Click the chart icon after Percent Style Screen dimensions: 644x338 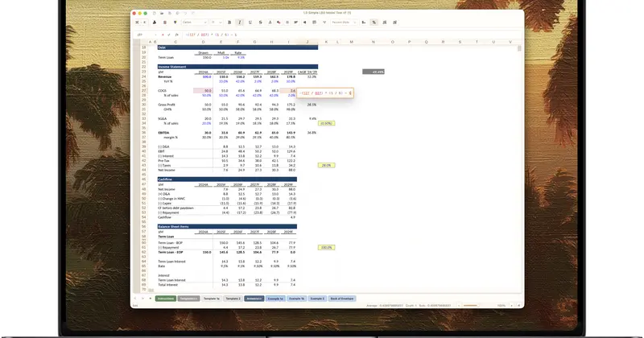pyautogui.click(x=364, y=23)
